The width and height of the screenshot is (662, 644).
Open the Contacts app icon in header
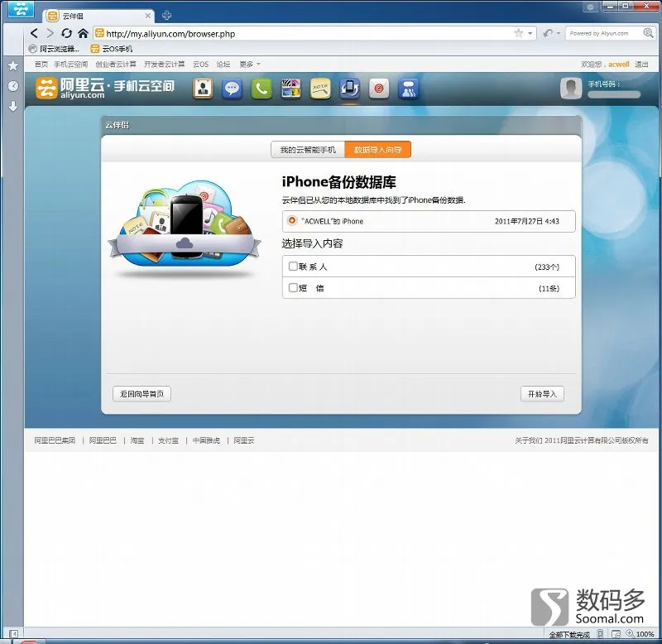(203, 89)
